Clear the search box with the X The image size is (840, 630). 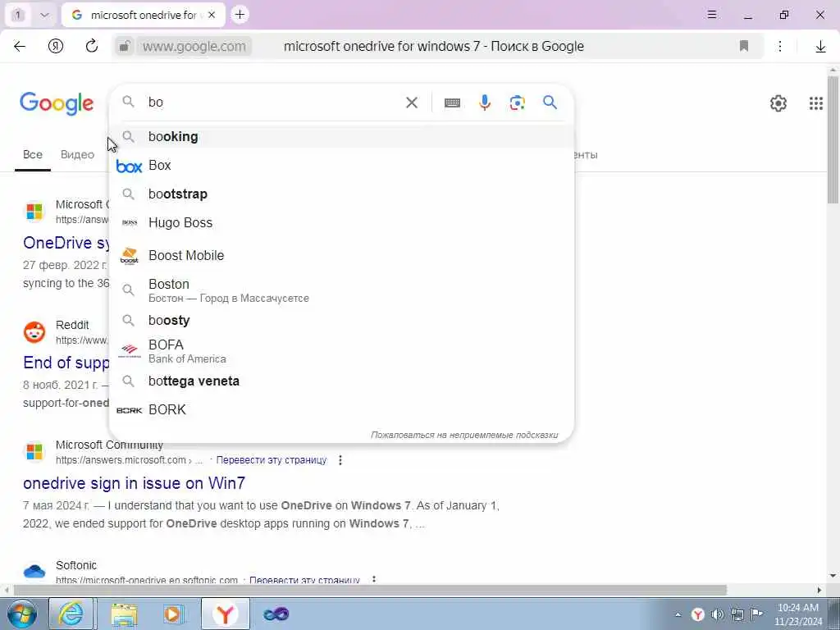[412, 103]
